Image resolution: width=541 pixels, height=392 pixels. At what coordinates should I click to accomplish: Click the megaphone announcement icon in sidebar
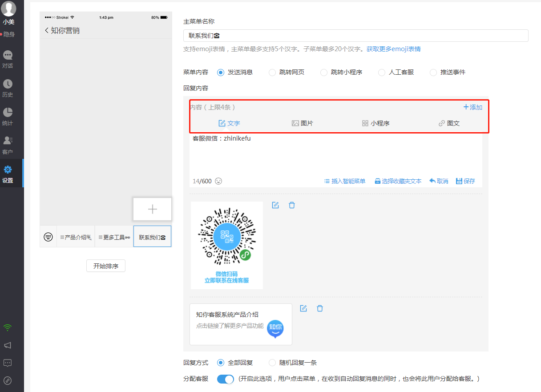[8, 345]
